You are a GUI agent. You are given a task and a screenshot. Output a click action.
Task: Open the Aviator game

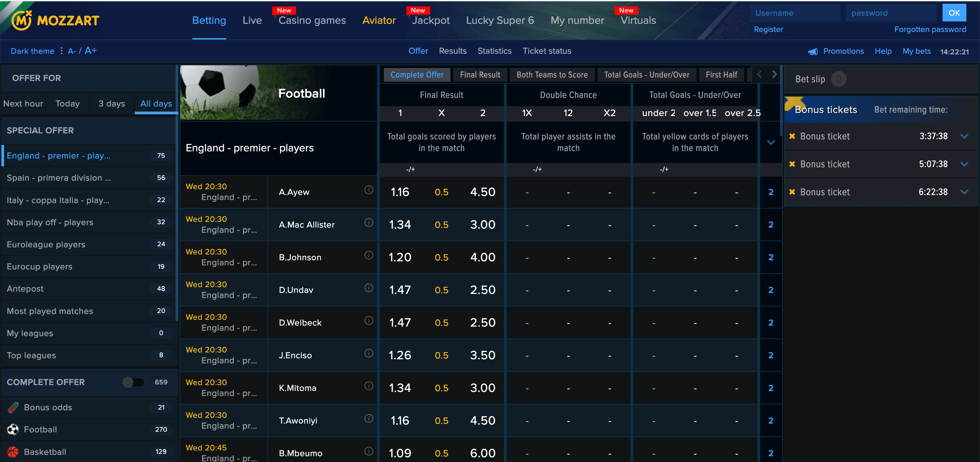coord(379,20)
